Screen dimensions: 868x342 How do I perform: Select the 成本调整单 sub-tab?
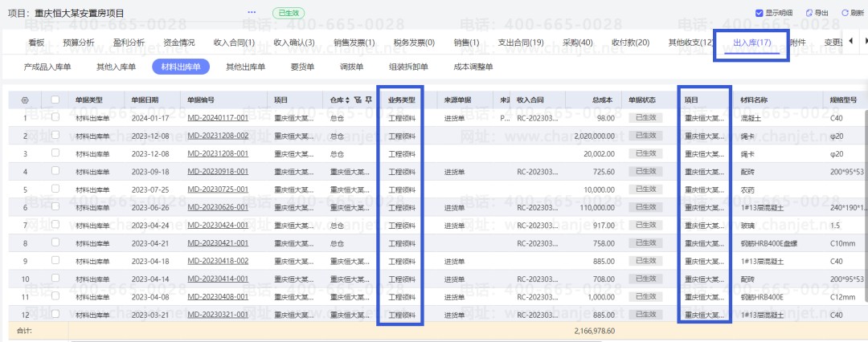click(473, 67)
